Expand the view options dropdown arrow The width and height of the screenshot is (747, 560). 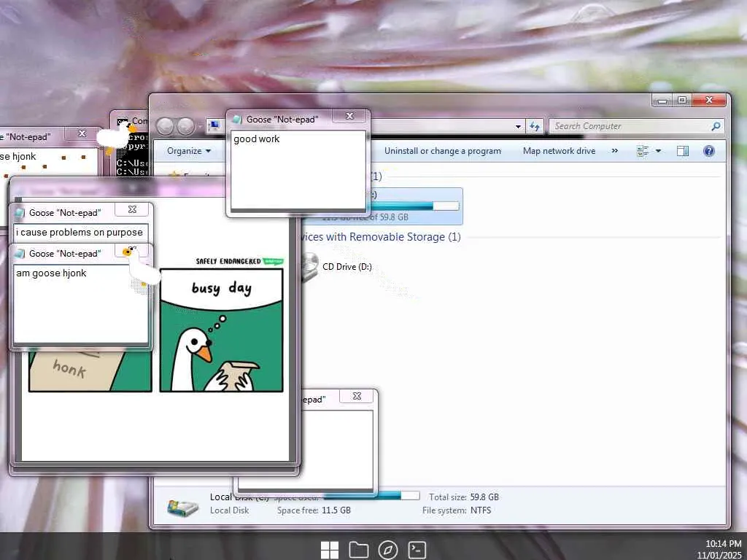pos(659,151)
